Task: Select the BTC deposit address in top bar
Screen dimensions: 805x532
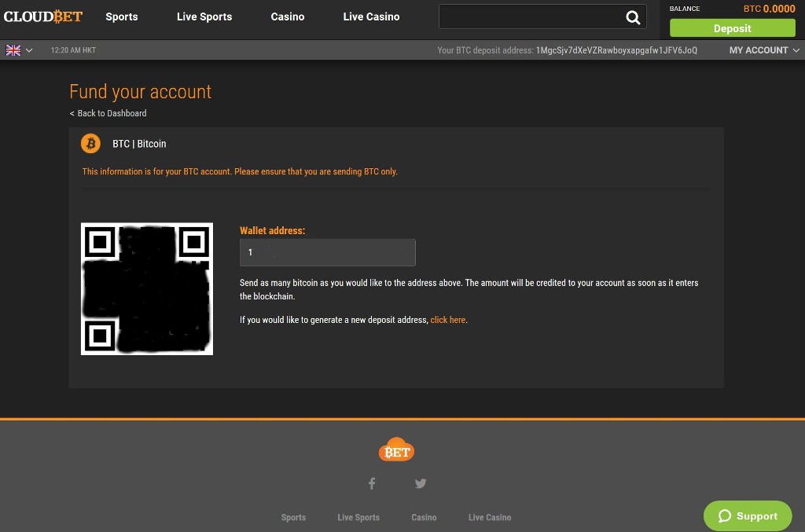Action: pos(616,50)
